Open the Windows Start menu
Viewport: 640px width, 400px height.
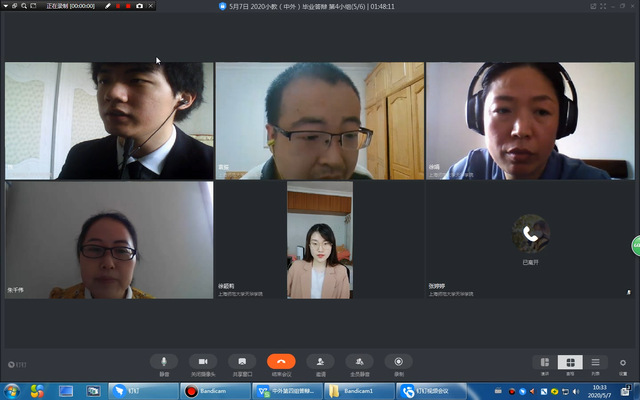point(12,390)
